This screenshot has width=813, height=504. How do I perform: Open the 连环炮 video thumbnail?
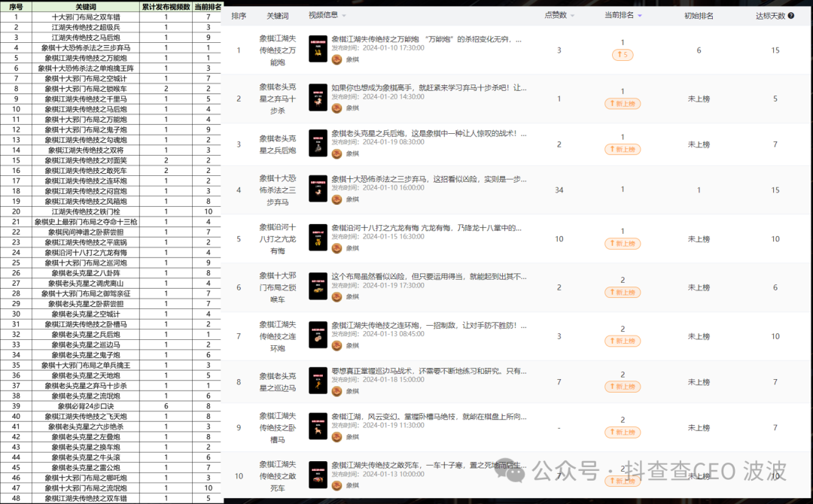(318, 335)
